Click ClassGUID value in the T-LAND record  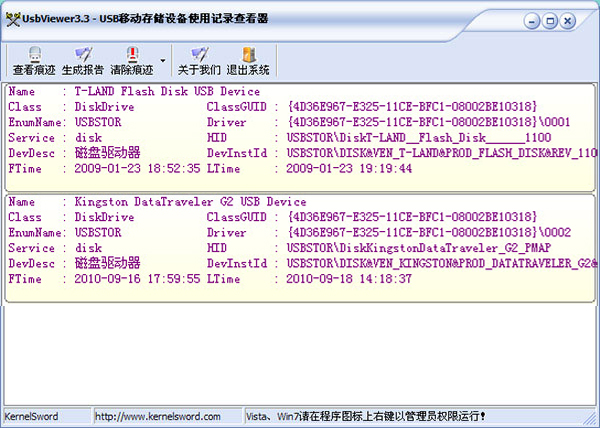click(412, 107)
